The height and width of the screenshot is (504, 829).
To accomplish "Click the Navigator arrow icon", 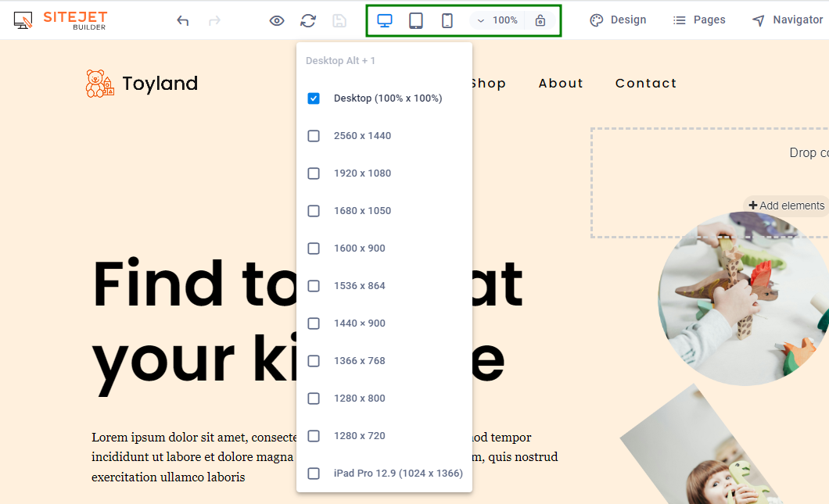I will [758, 20].
